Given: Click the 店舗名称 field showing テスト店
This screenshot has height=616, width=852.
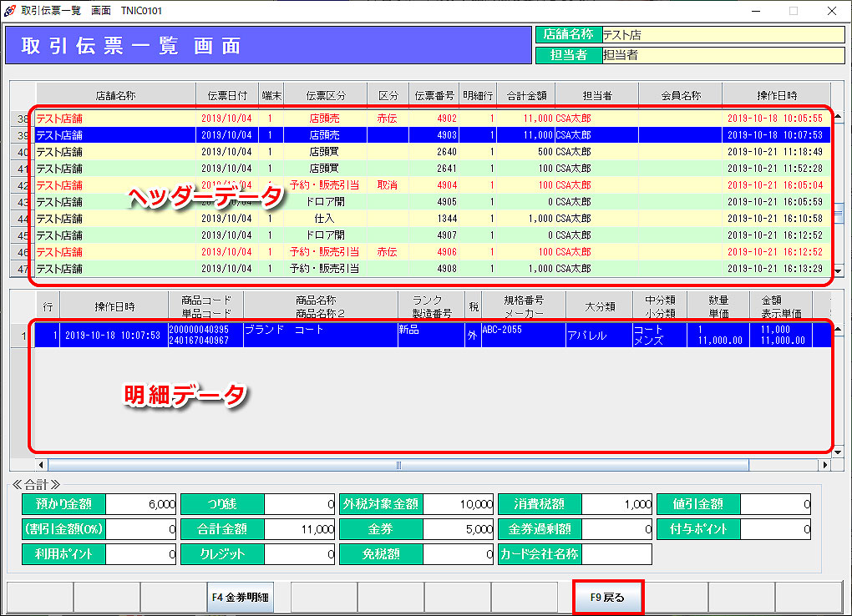Looking at the screenshot, I should click(x=722, y=35).
